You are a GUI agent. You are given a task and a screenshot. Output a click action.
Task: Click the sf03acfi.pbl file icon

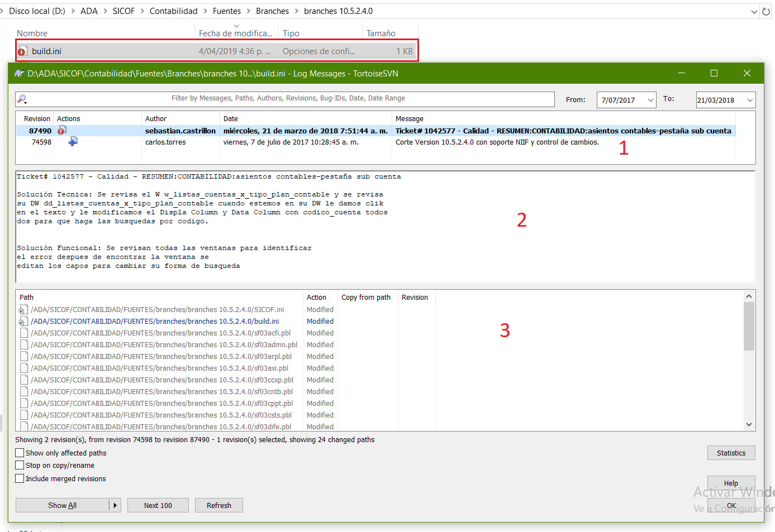pyautogui.click(x=24, y=333)
